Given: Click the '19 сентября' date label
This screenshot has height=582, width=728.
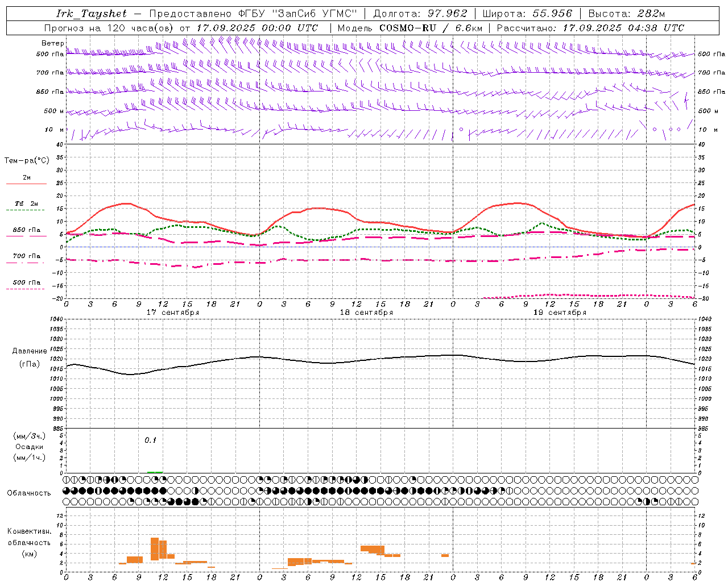Looking at the screenshot, I should coord(560,313).
